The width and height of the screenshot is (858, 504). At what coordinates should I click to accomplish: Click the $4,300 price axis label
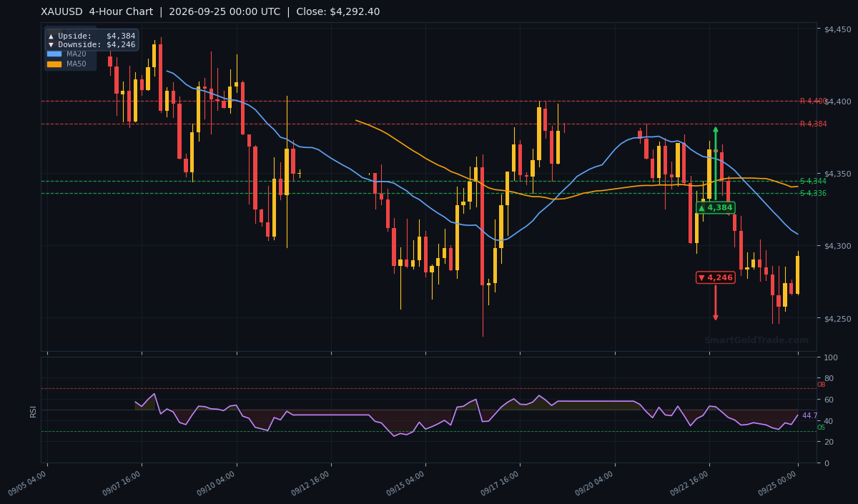[x=837, y=246]
